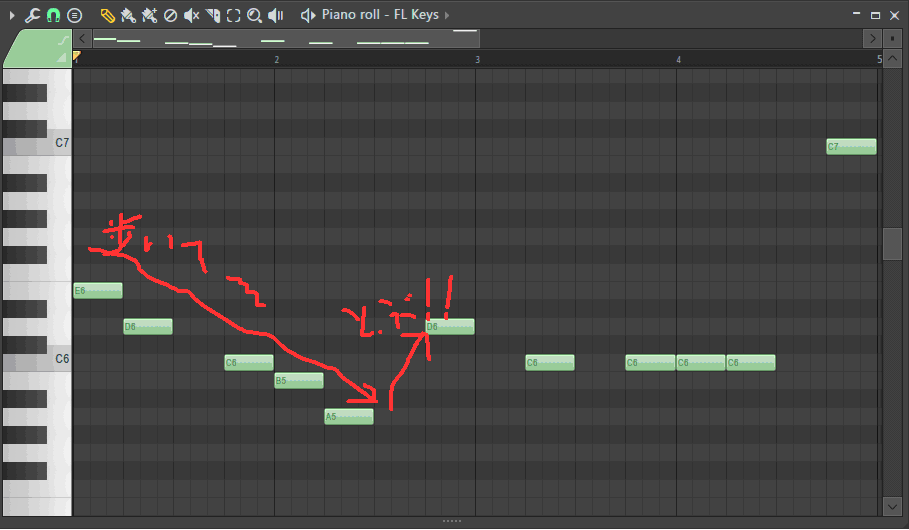
Task: Toggle the green magnet snap-to-grid option
Action: 53,15
